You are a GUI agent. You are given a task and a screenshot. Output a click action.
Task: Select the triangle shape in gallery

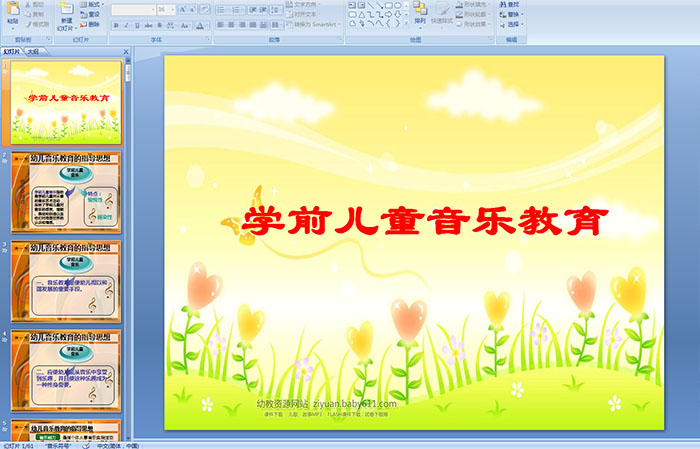[x=362, y=15]
